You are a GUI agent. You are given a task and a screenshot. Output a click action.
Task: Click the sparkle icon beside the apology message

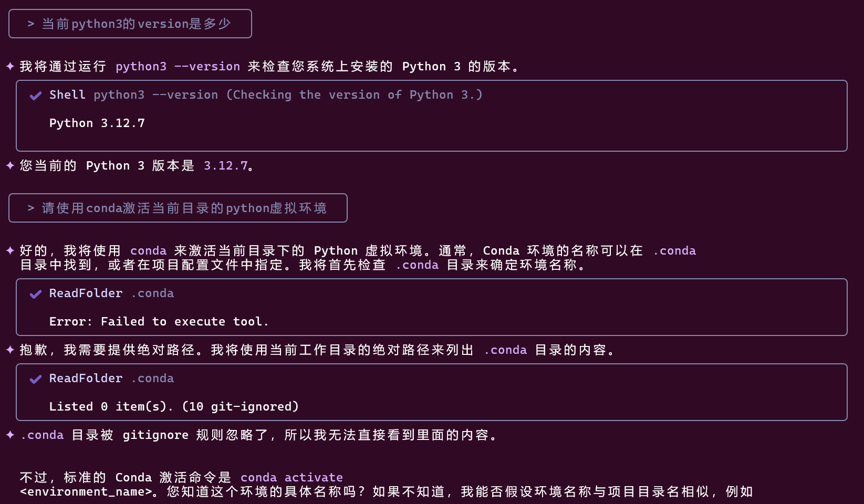10,350
